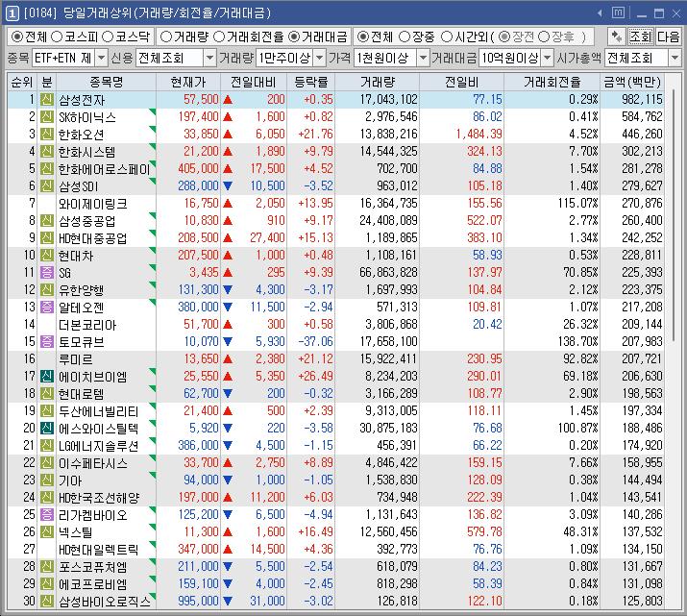Select the 거래회전율 radio button
This screenshot has width=687, height=616.
click(x=219, y=37)
